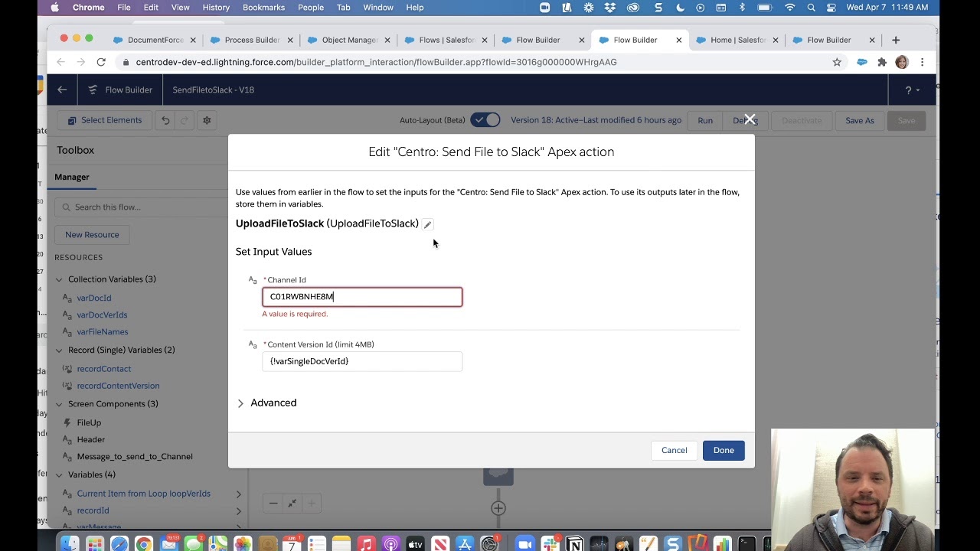
Task: Reload the page in Chrome
Action: point(101,62)
